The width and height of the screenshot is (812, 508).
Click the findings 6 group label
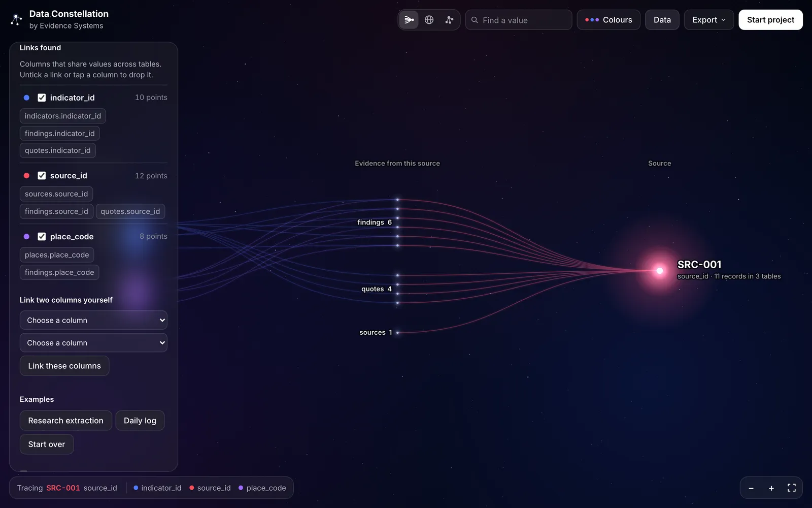(x=375, y=223)
